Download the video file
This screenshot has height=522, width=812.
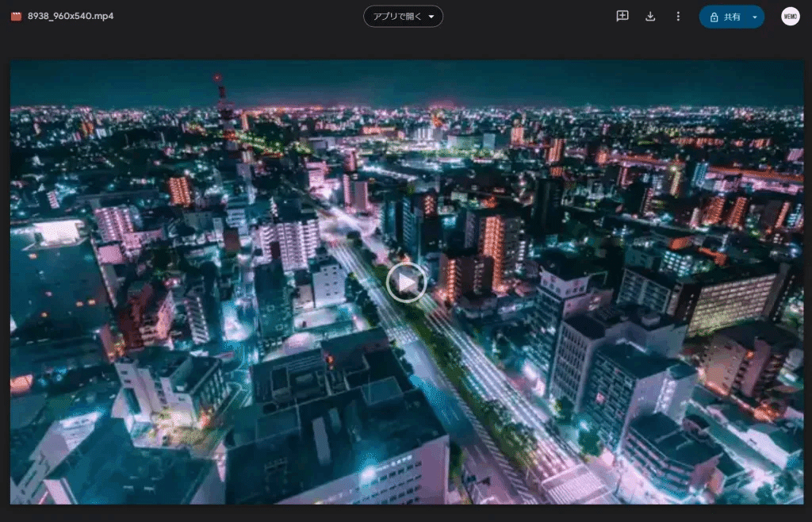(650, 17)
